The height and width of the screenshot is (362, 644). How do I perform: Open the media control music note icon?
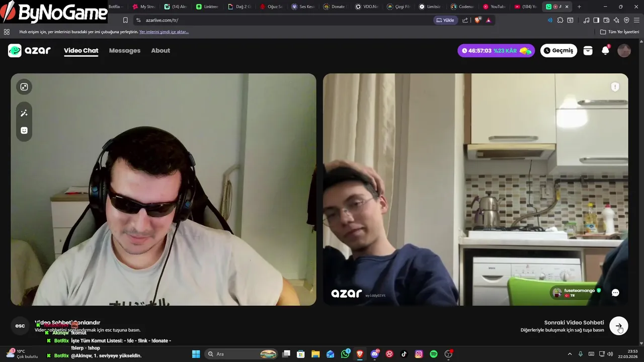[x=586, y=20]
